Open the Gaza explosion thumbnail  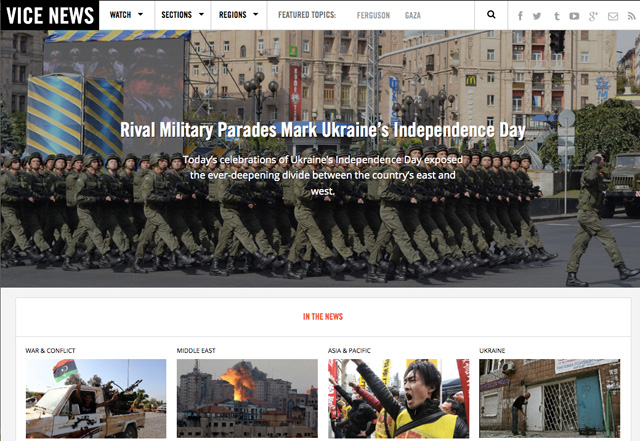pyautogui.click(x=247, y=398)
